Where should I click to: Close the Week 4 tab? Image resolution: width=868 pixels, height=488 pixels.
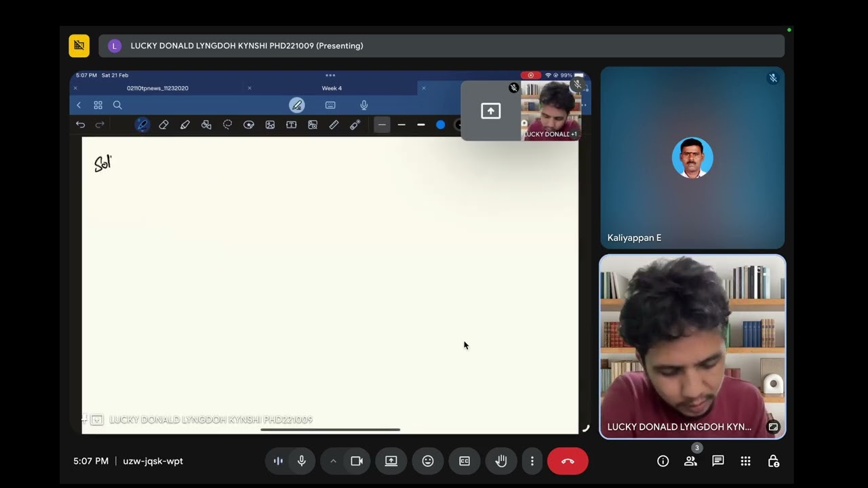coord(250,88)
